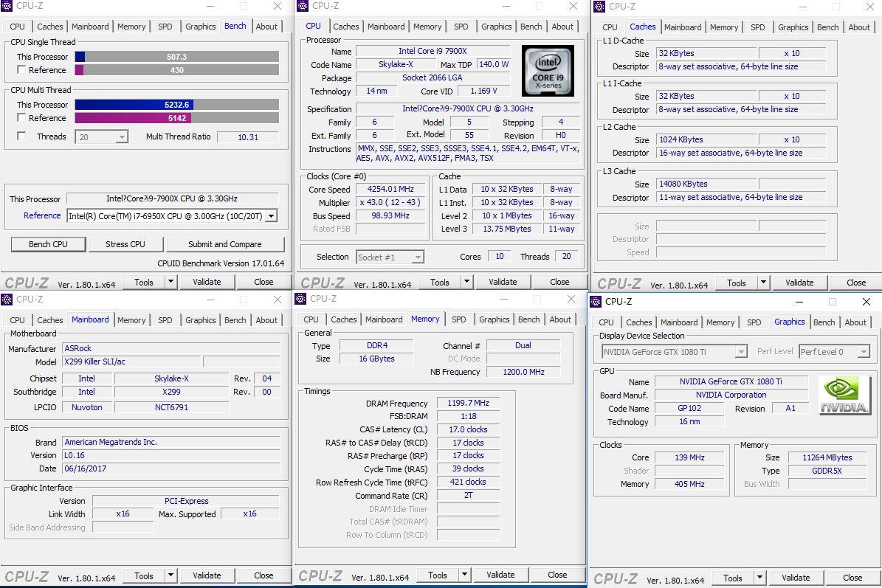Click the DRAM Frequency value 1199.7 MHz
The width and height of the screenshot is (882, 588).
(469, 403)
